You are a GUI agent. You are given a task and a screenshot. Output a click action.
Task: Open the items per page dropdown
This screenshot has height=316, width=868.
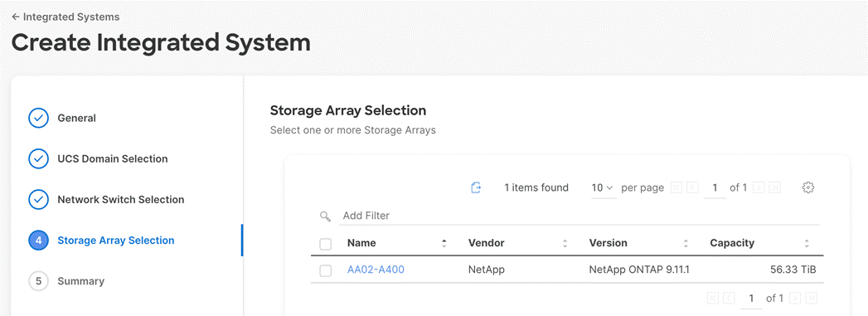(603, 188)
